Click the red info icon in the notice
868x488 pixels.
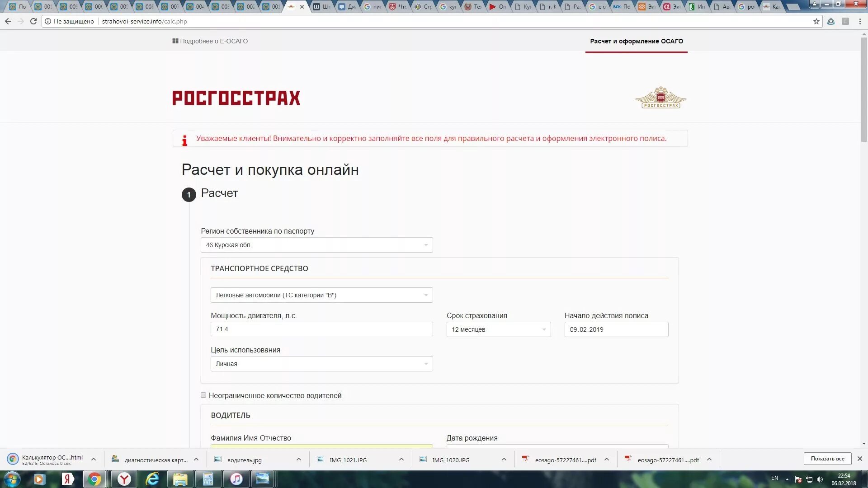(184, 141)
